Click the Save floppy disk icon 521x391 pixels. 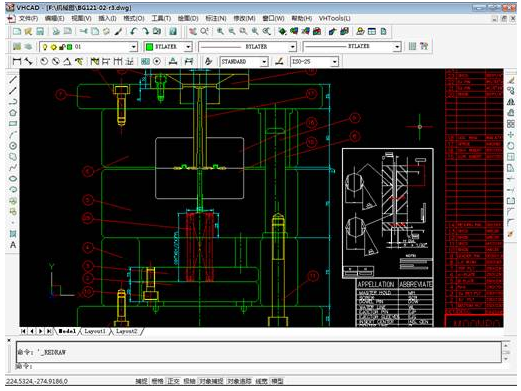click(40, 31)
